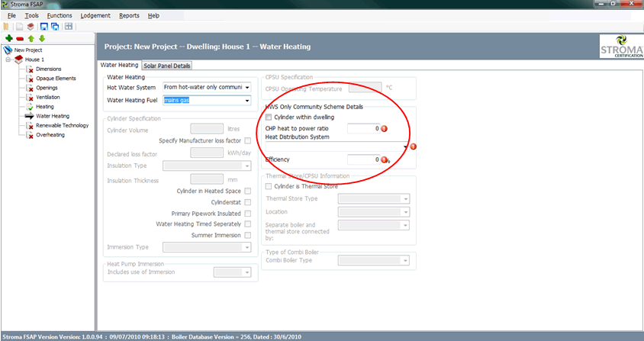Toggle Specify Manufacturer loss factor checkbox
644x341 pixels.
248,141
